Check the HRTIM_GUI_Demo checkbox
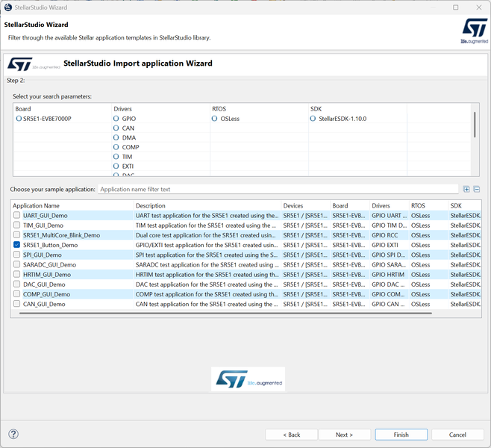This screenshot has height=448, width=491. pyautogui.click(x=17, y=275)
